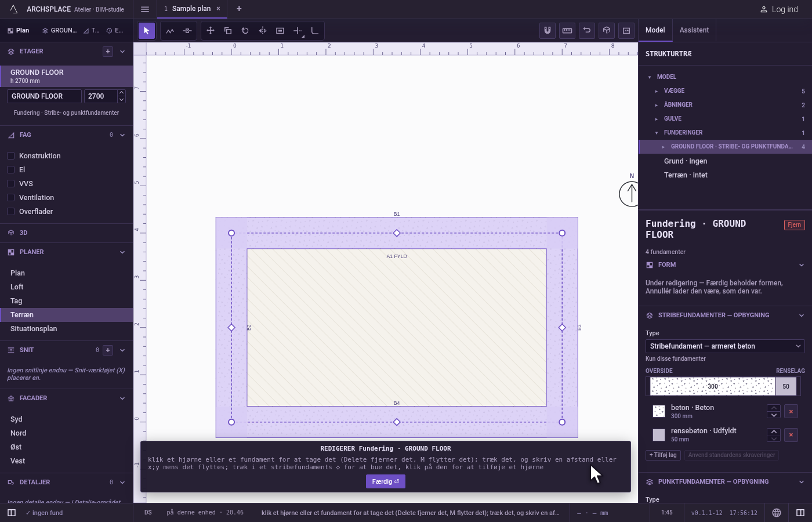Expand the VÆGGE tree node
The width and height of the screenshot is (812, 522).
point(657,91)
